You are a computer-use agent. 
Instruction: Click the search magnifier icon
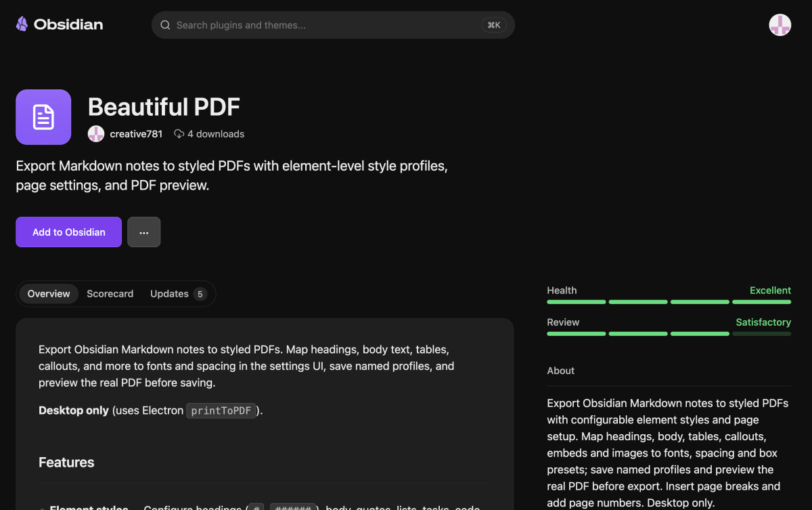(165, 25)
